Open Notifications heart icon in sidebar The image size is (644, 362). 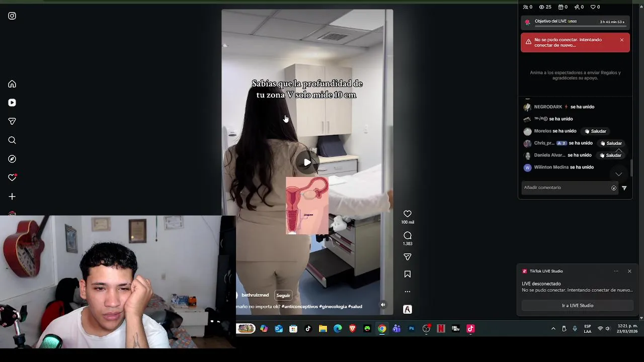[12, 177]
